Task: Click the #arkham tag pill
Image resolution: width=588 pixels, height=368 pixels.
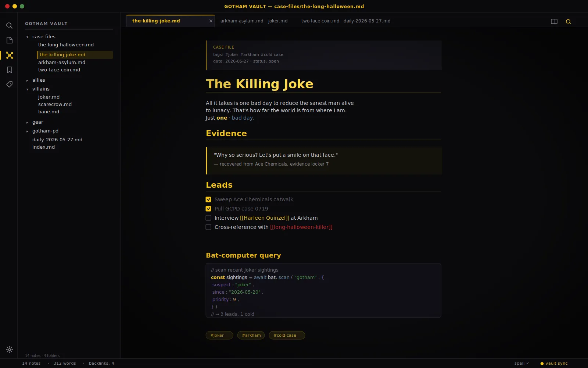Action: tap(251, 335)
